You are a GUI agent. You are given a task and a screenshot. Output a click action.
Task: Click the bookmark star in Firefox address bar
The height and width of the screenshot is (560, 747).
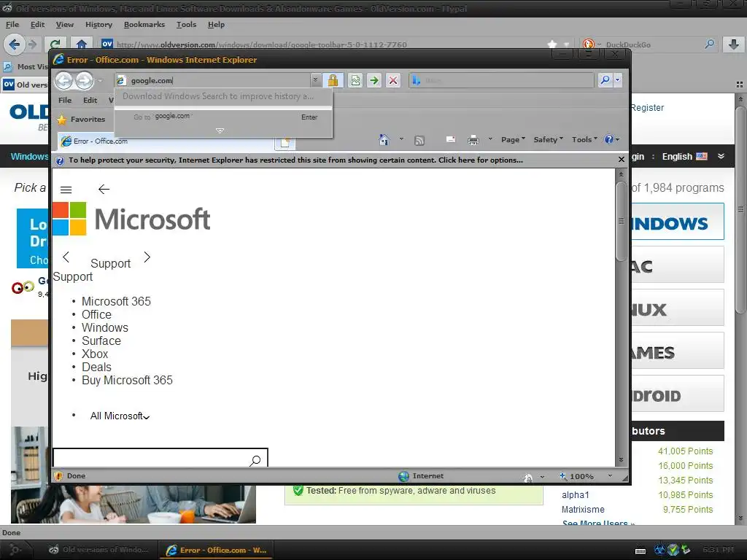pyautogui.click(x=552, y=44)
